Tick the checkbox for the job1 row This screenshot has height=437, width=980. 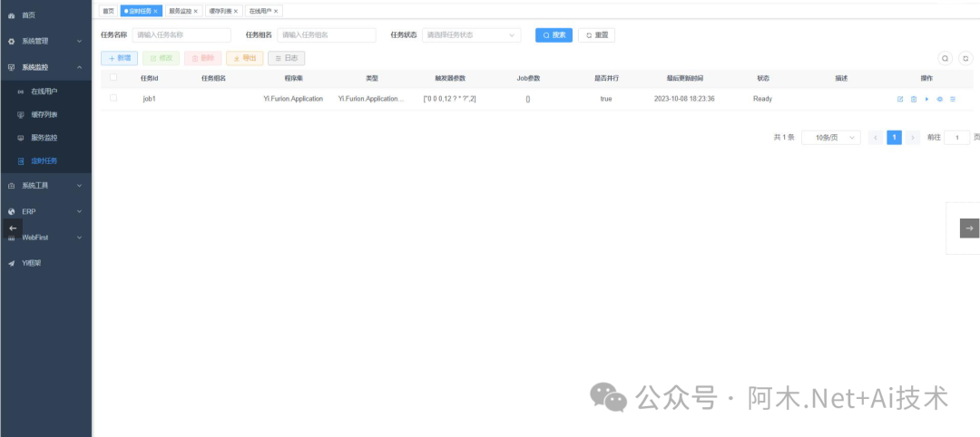(113, 98)
